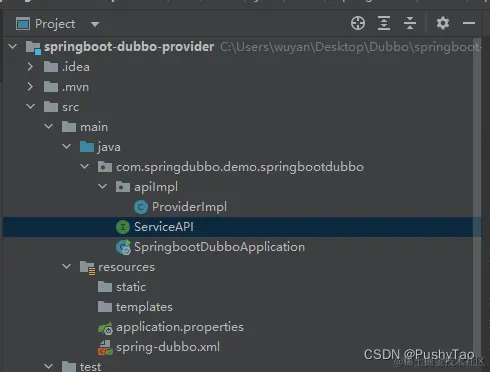
Task: Click the .mvn folder icon
Action: [51, 87]
